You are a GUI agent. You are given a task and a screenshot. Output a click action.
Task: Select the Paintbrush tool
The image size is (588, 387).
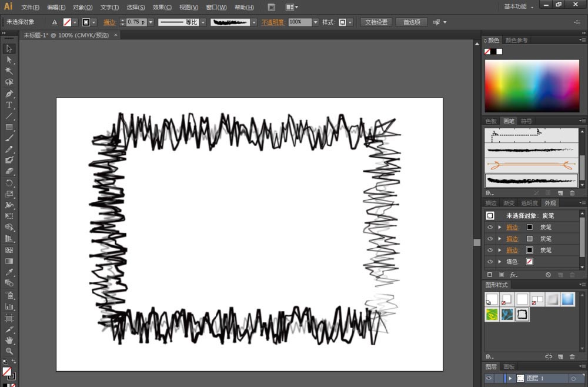(x=9, y=138)
